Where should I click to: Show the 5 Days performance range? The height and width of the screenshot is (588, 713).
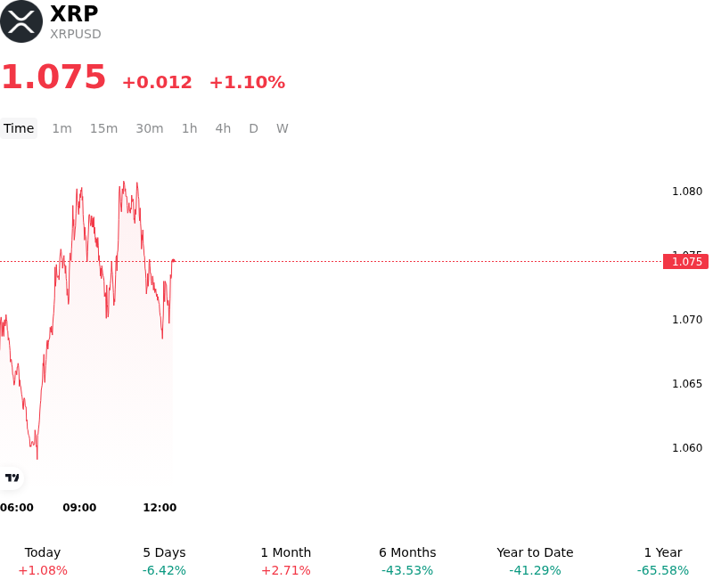point(164,561)
